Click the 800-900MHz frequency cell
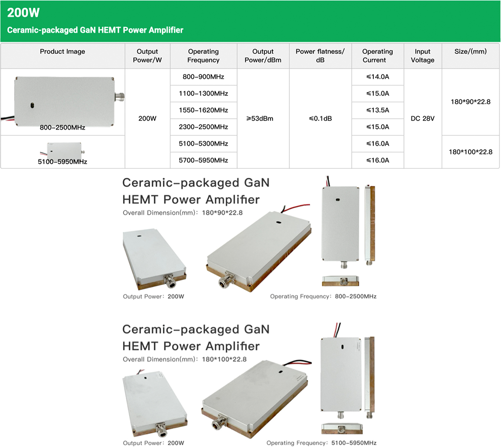Viewport: 501px width, 448px height. pyautogui.click(x=203, y=76)
